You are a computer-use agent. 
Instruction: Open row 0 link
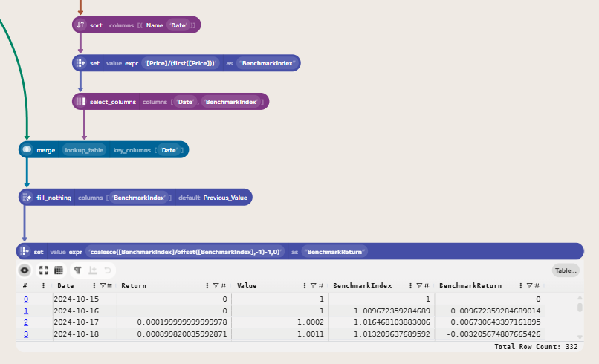(x=26, y=299)
